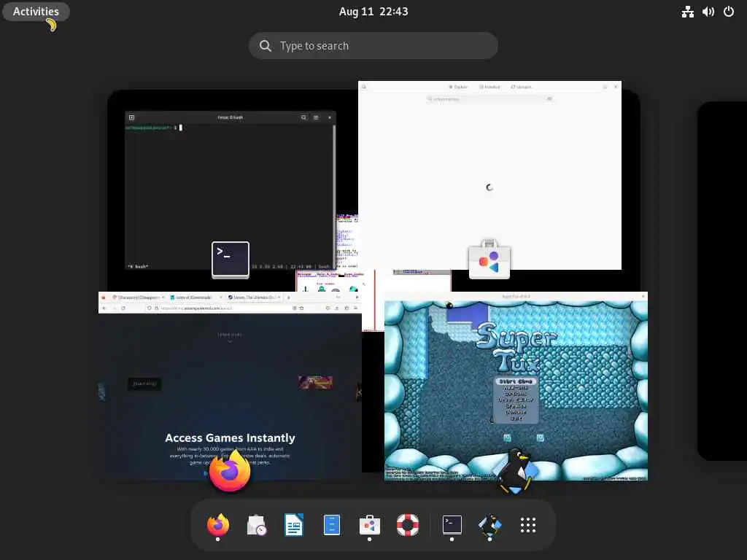Screen dimensions: 747x560
Task: Open the Files manager dock icon
Action: click(x=332, y=525)
